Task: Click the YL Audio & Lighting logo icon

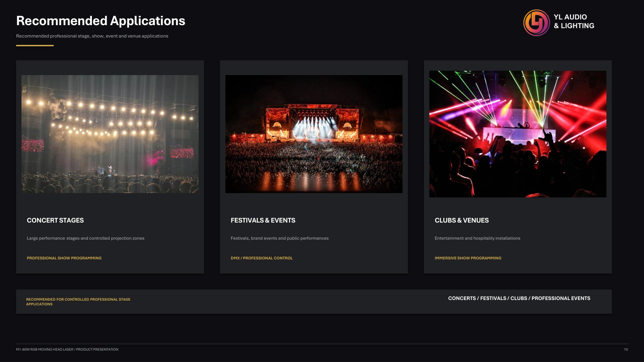Action: point(536,23)
